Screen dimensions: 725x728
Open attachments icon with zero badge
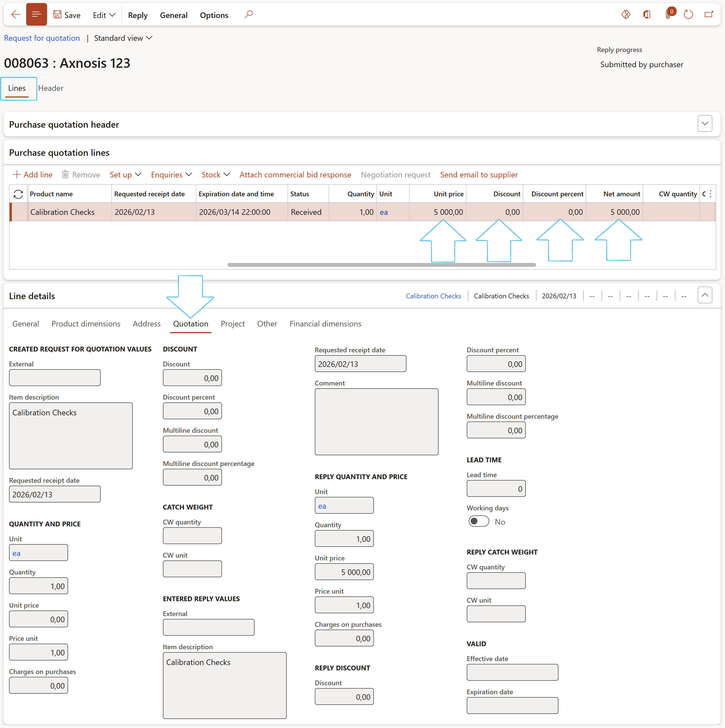pos(668,15)
